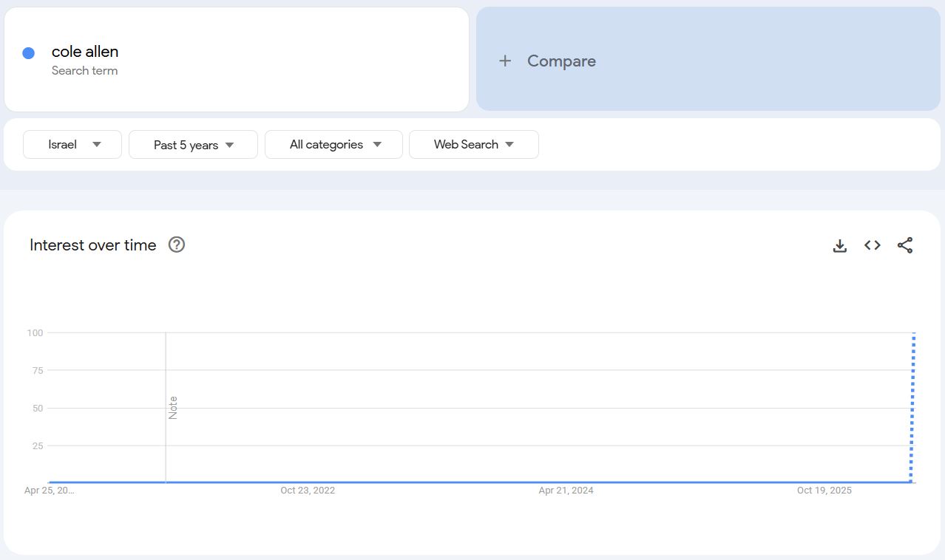Download the Interest over time CSV

coord(839,245)
